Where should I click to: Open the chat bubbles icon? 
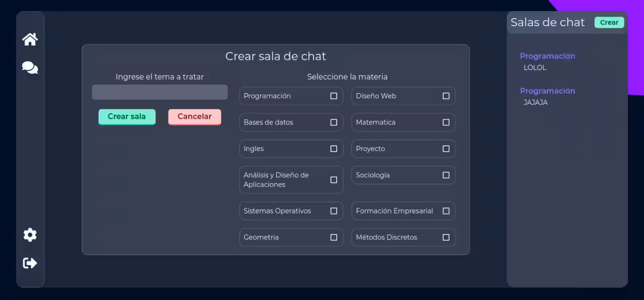(30, 67)
